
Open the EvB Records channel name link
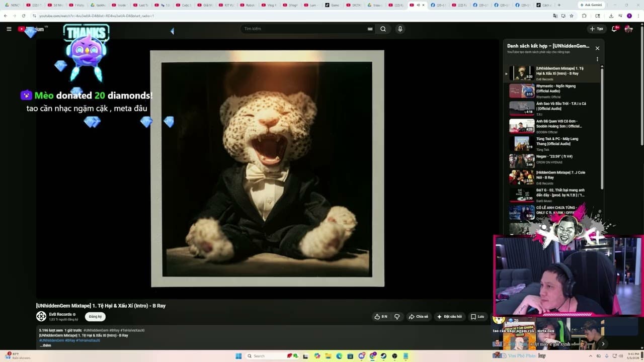click(x=60, y=314)
